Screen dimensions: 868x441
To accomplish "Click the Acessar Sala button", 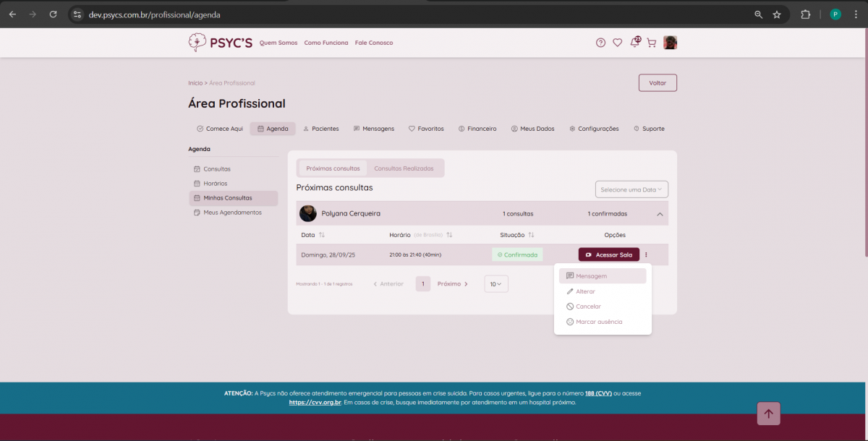I will pyautogui.click(x=608, y=254).
